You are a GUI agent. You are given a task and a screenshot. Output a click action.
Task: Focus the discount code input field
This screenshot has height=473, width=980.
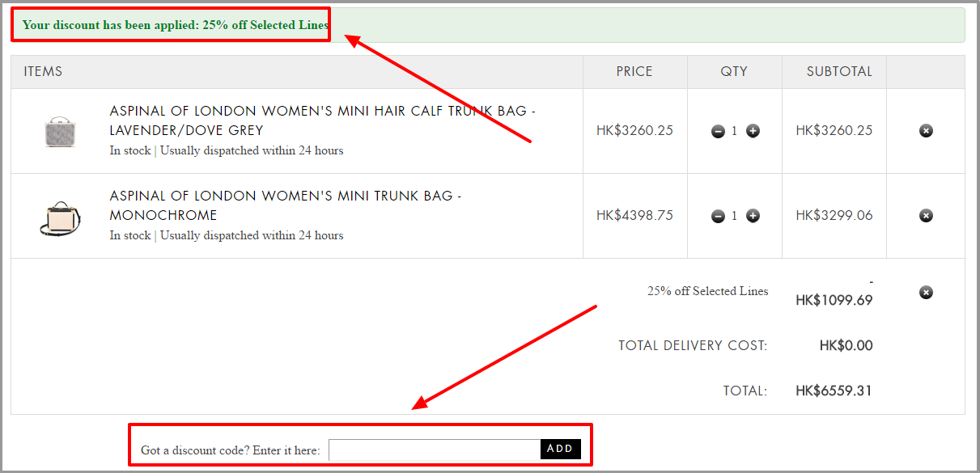coord(435,450)
